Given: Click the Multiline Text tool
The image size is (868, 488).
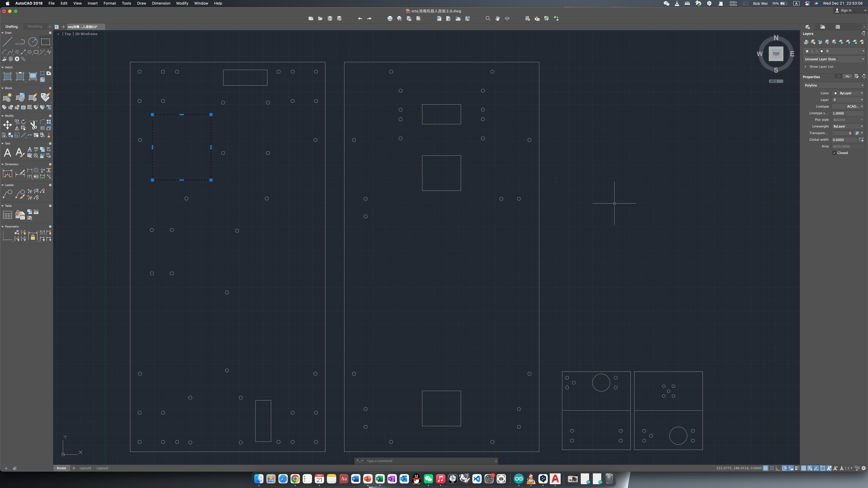Looking at the screenshot, I should [7, 153].
